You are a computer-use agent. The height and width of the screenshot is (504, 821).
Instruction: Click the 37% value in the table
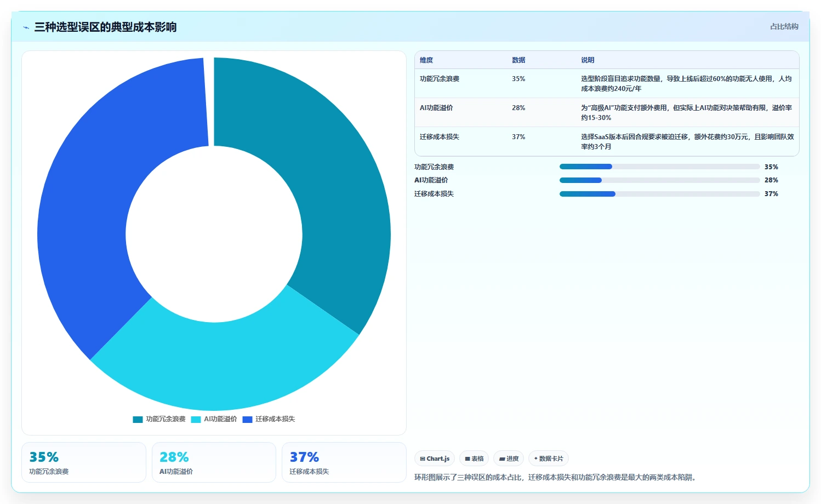tap(518, 137)
